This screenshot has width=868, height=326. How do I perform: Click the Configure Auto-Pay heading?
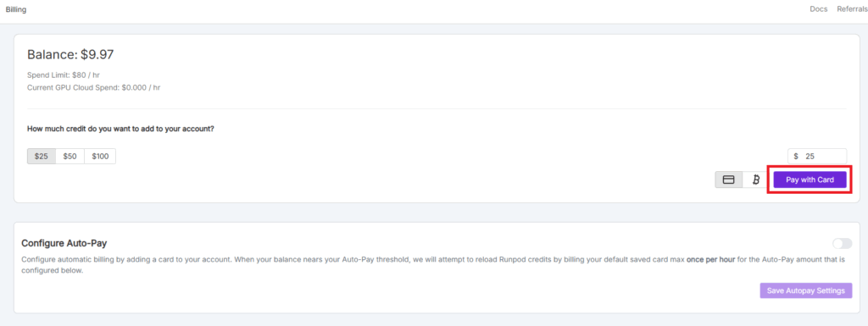coord(64,243)
